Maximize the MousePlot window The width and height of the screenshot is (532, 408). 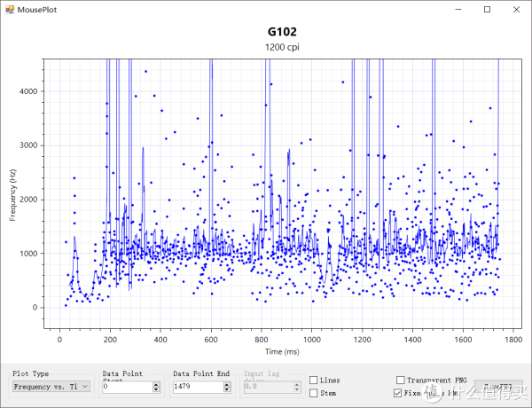click(x=486, y=9)
